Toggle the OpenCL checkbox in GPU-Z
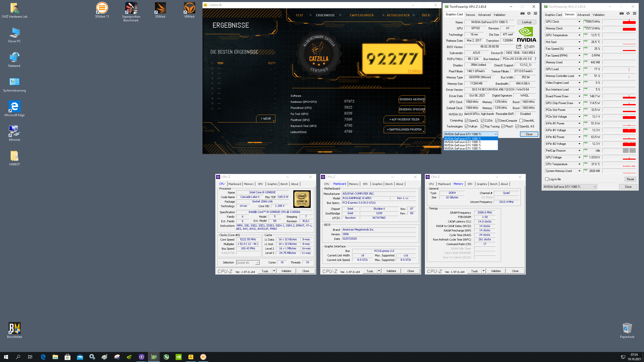 coord(467,121)
